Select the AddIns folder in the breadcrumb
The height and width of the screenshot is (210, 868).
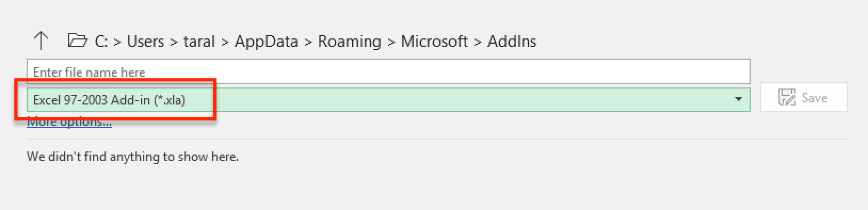tap(512, 41)
